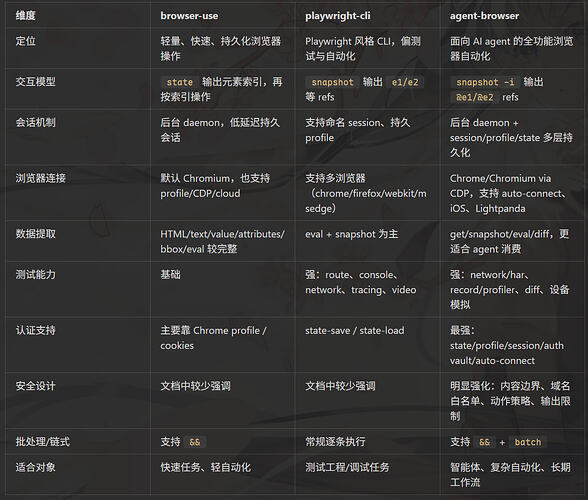588x500 pixels.
Task: Click the cell 支持多浏览器 (chrome/firefox/webkit/msedge)
Action: [x=366, y=193]
